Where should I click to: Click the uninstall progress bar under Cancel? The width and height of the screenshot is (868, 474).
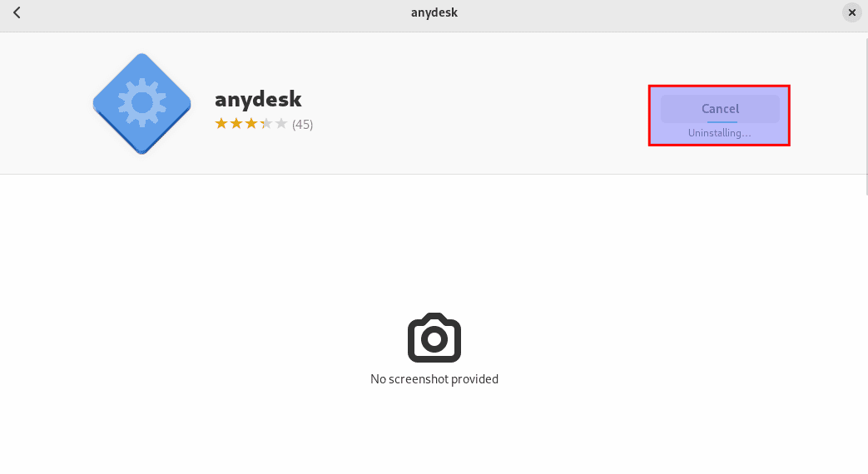click(x=722, y=121)
